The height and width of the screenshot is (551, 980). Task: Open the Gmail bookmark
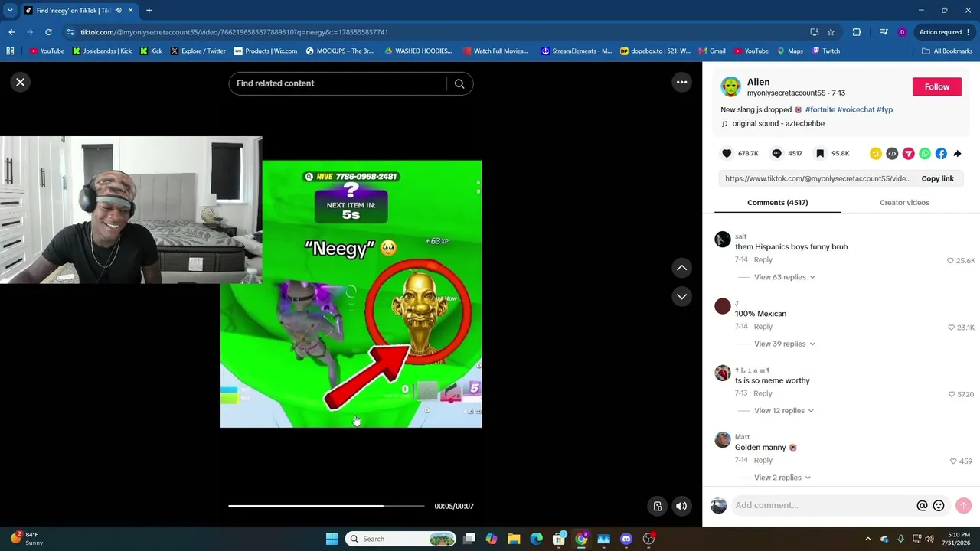[712, 51]
